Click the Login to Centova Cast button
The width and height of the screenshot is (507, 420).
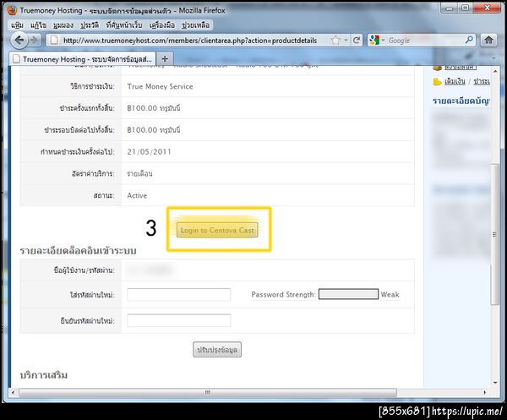[217, 230]
